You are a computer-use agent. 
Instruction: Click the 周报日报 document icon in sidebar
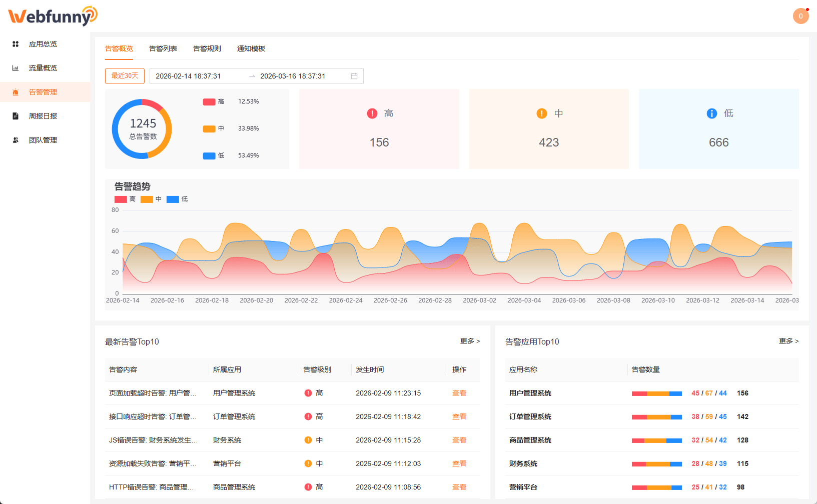click(16, 116)
